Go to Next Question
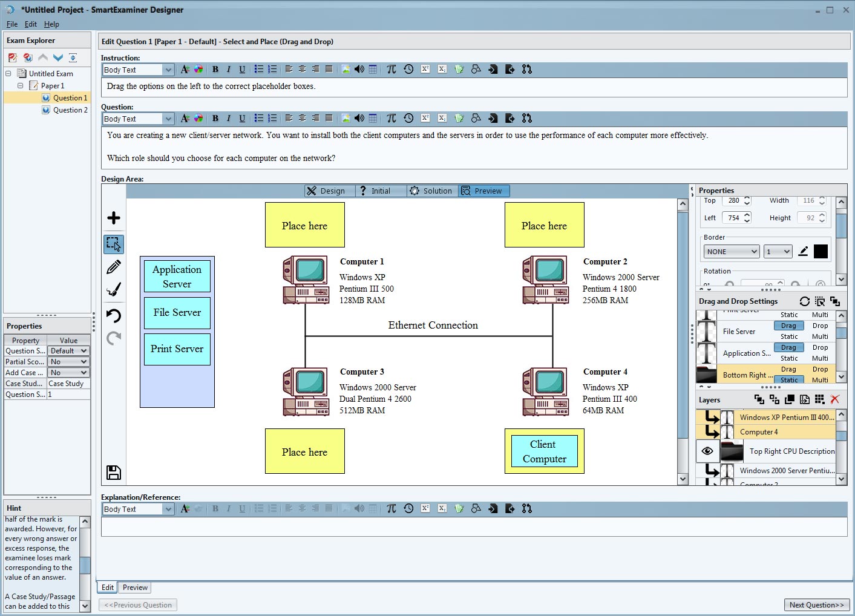The height and width of the screenshot is (616, 855). 817,605
